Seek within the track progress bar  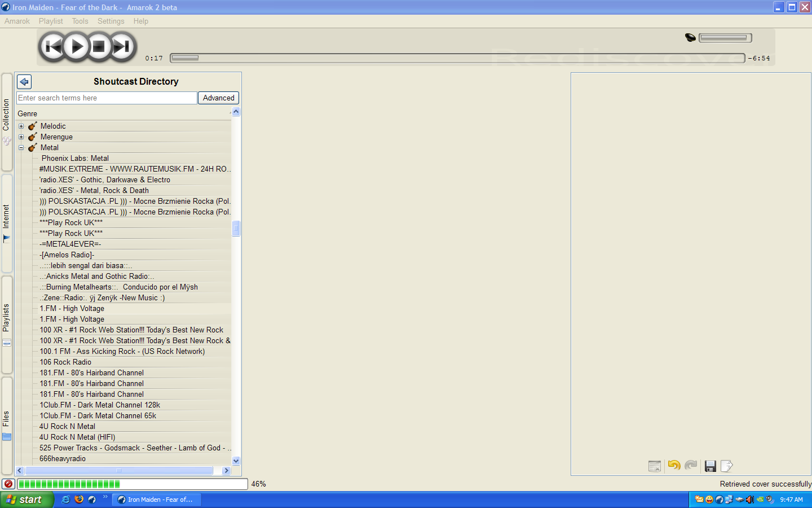click(457, 58)
